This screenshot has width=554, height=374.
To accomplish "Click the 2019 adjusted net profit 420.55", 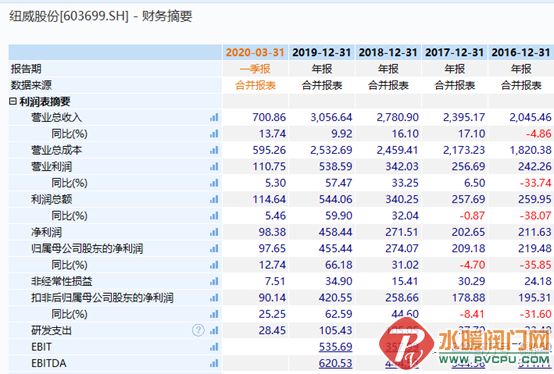I will click(335, 298).
